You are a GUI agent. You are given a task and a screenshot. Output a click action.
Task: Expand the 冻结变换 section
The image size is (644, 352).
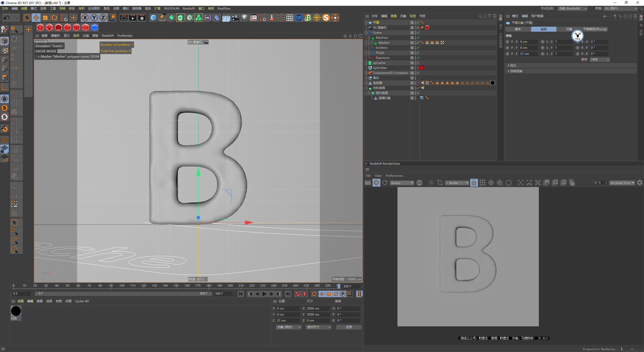[516, 71]
